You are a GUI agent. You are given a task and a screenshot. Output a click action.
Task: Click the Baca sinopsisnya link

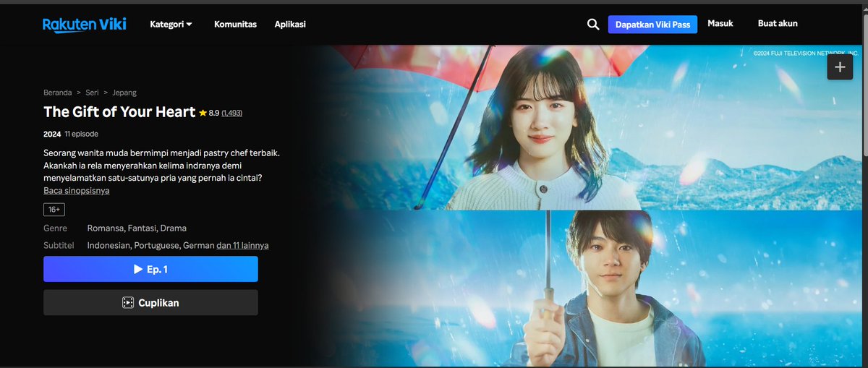(77, 191)
